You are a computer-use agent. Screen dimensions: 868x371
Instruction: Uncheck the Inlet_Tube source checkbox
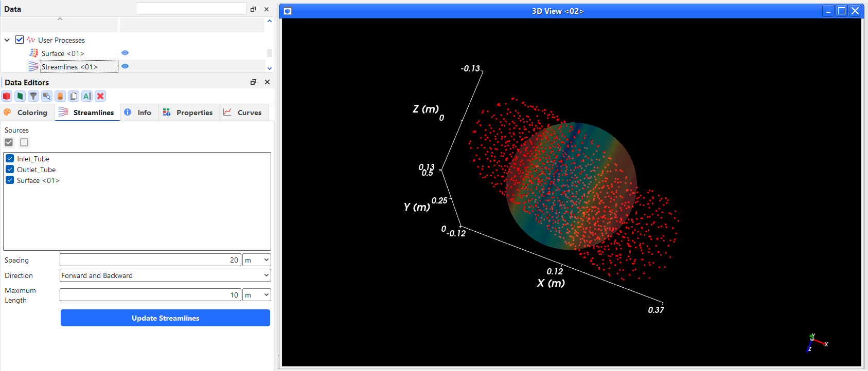10,159
